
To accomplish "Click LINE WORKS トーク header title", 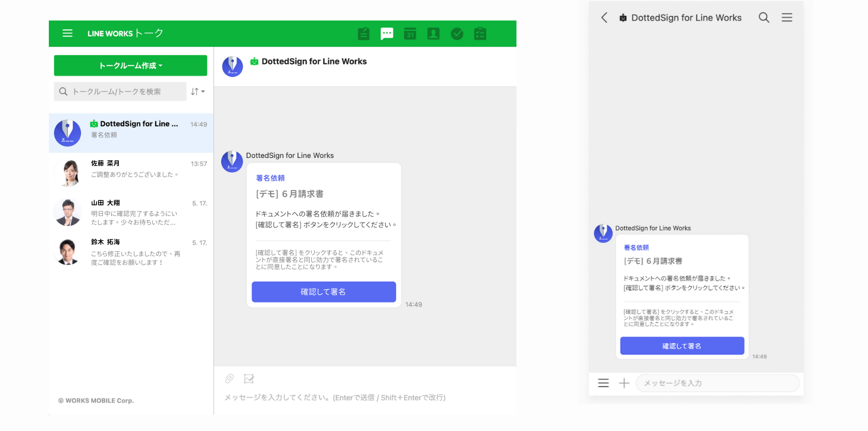I will click(x=125, y=33).
